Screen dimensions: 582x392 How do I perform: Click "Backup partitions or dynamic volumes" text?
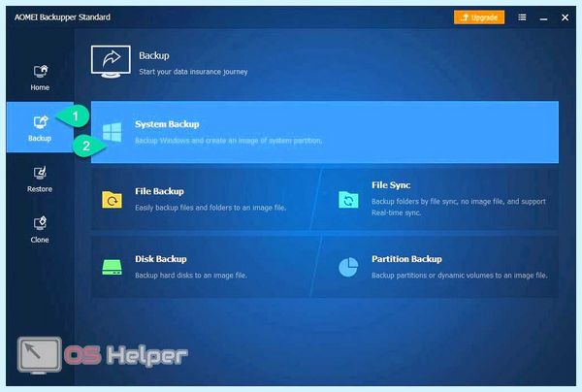(x=460, y=276)
